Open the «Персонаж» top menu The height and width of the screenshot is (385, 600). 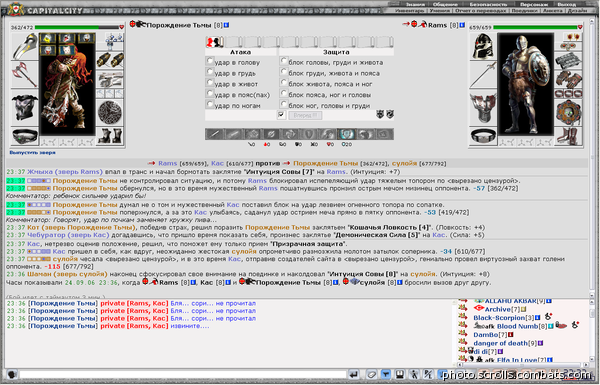click(x=533, y=4)
